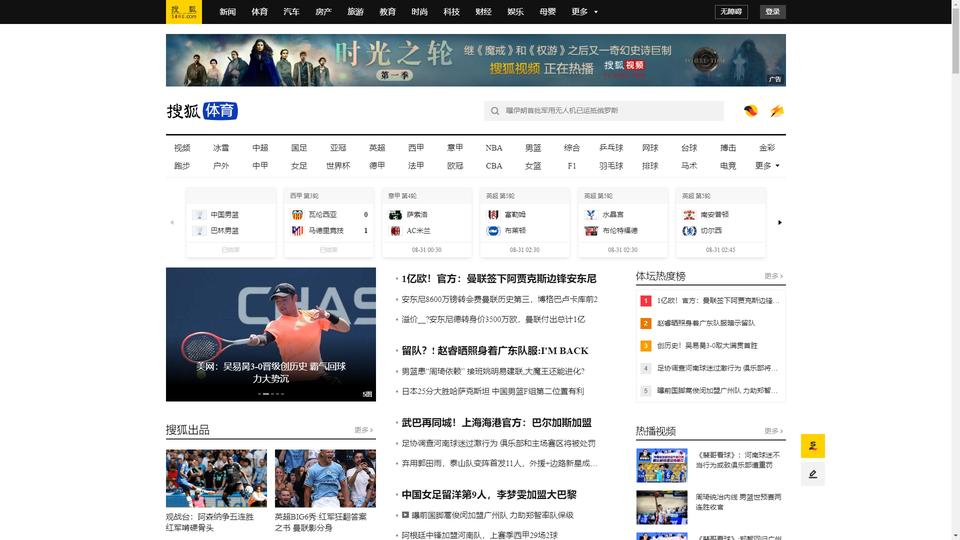Open 更多 next to 热播视频
This screenshot has width=960, height=540.
tap(773, 431)
